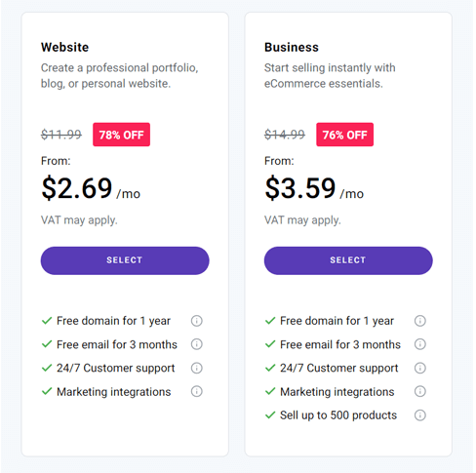Click the Business plan heading
This screenshot has width=476, height=473.
coord(292,47)
